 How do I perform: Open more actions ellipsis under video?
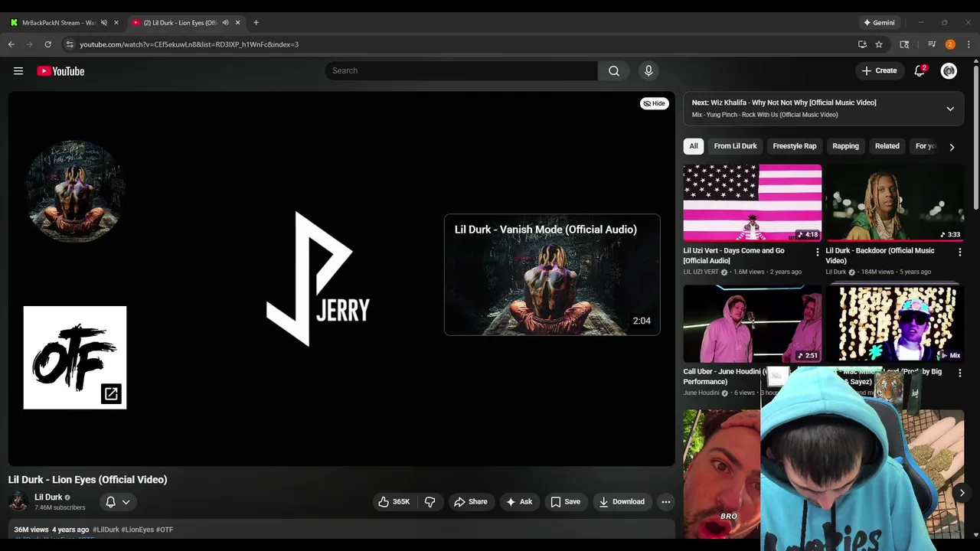coord(666,502)
